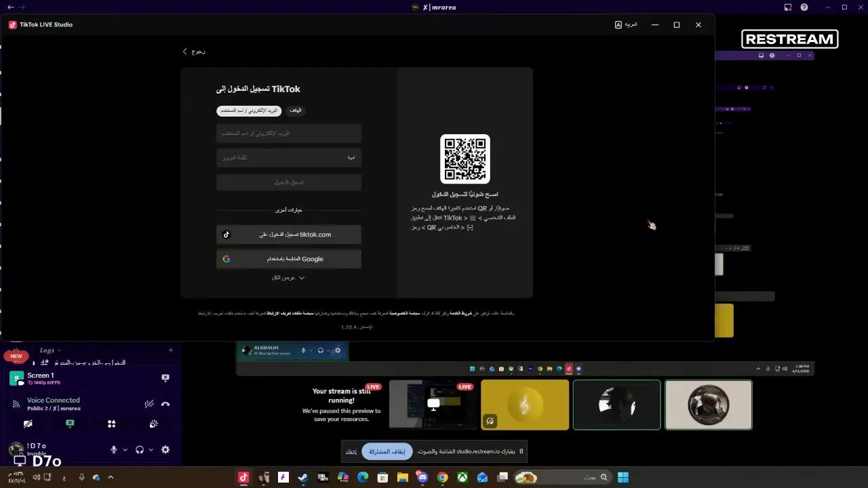Select the yellow music-note participant tile

[x=525, y=405]
